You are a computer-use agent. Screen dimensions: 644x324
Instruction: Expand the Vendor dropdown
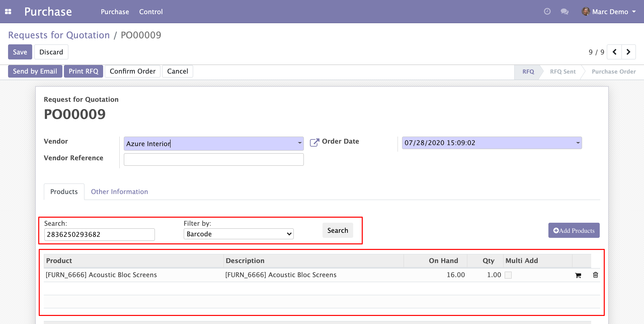pyautogui.click(x=299, y=143)
